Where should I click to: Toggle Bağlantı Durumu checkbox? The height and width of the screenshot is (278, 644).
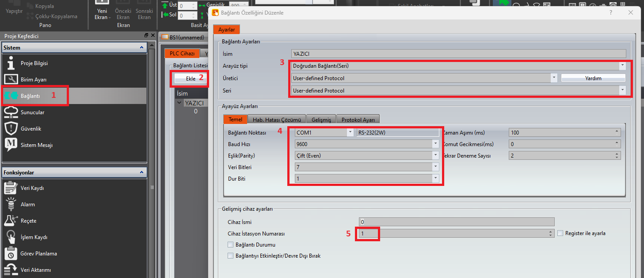(x=230, y=245)
